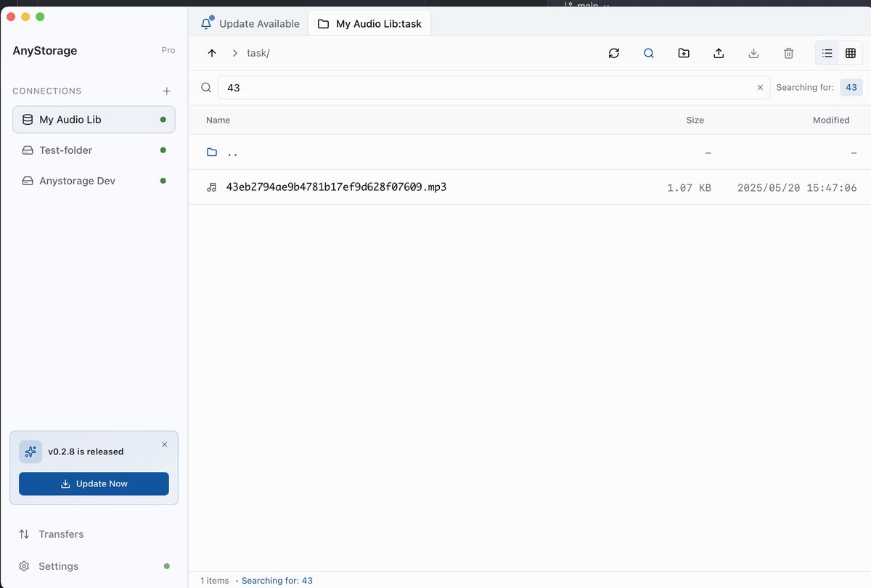871x588 pixels.
Task: Switch to list view
Action: point(827,53)
